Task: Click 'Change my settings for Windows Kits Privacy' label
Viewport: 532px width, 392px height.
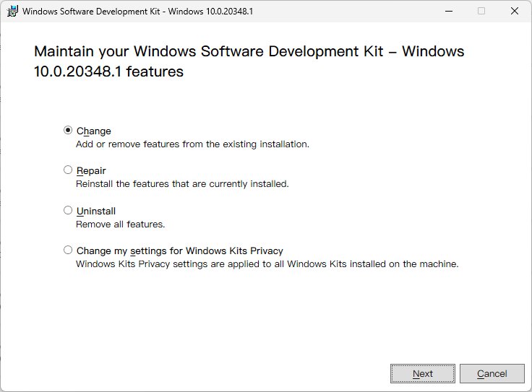Action: [180, 251]
